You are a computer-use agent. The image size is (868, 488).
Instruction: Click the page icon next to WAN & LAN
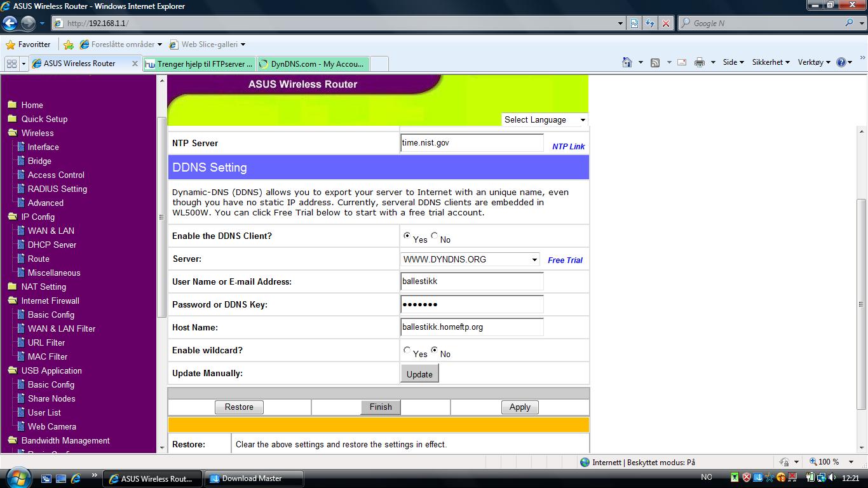(x=21, y=231)
